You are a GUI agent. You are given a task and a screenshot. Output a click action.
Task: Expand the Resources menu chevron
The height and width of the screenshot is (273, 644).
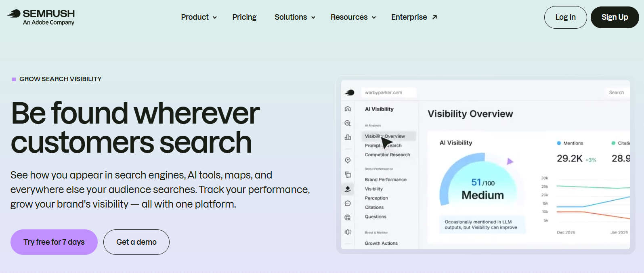pyautogui.click(x=374, y=17)
